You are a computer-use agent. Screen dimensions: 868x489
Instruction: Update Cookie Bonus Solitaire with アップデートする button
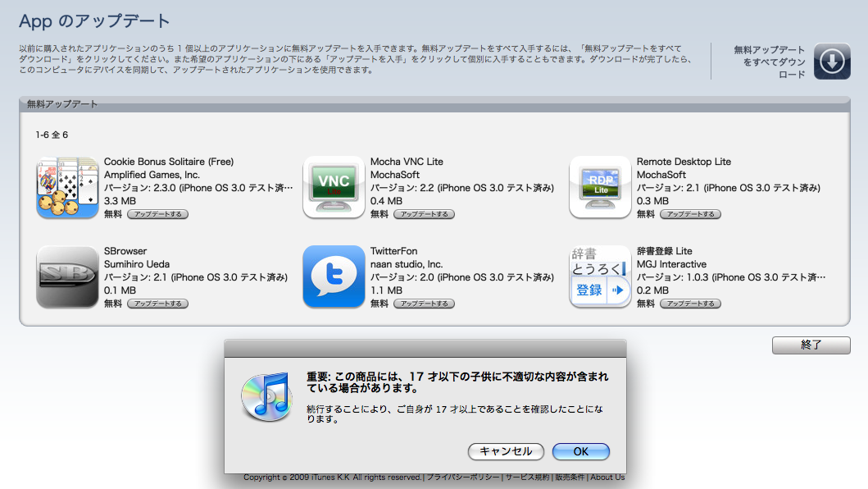157,214
